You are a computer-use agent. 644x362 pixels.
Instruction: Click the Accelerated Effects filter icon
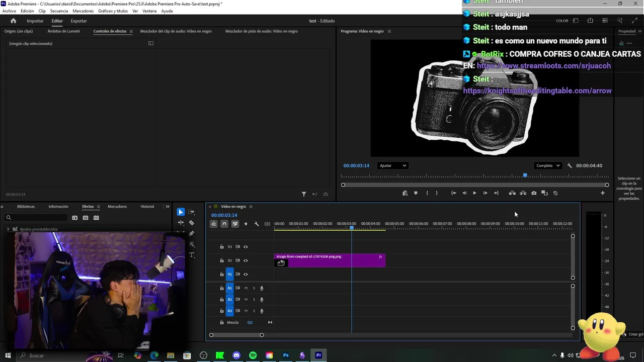[74, 218]
